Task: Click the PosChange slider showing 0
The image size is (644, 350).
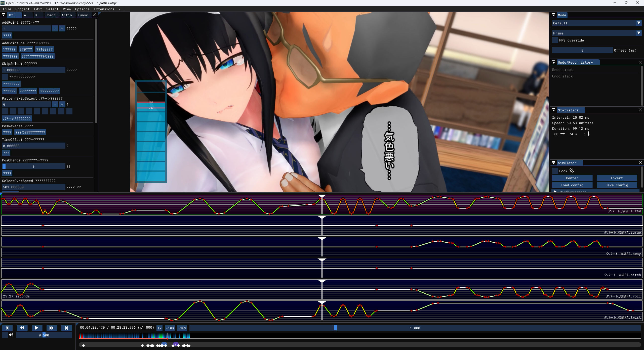Action: [33, 166]
